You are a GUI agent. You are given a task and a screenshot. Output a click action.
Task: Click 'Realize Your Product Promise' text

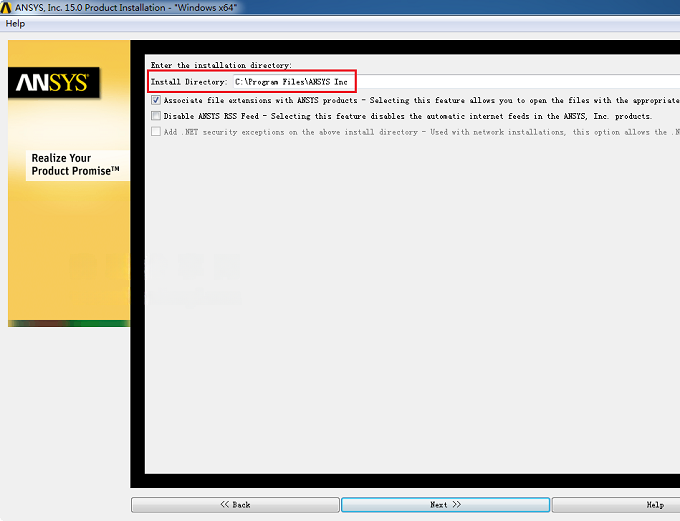75,164
